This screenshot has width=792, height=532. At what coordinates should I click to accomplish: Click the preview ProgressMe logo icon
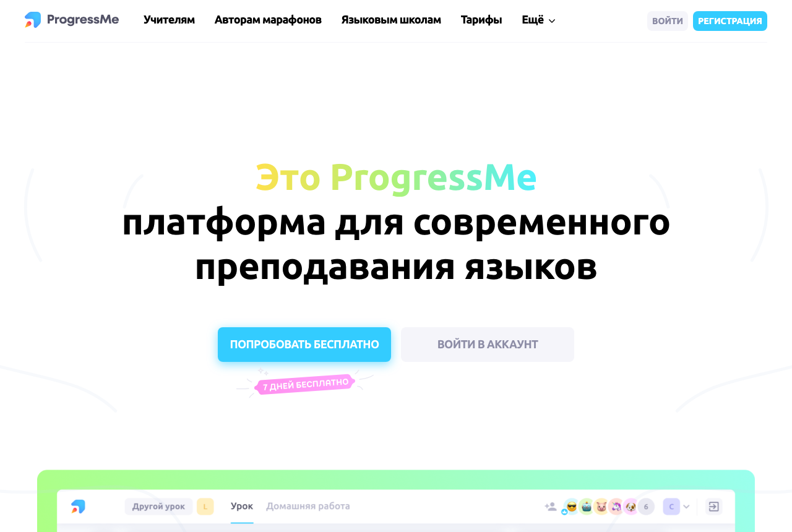click(78, 507)
